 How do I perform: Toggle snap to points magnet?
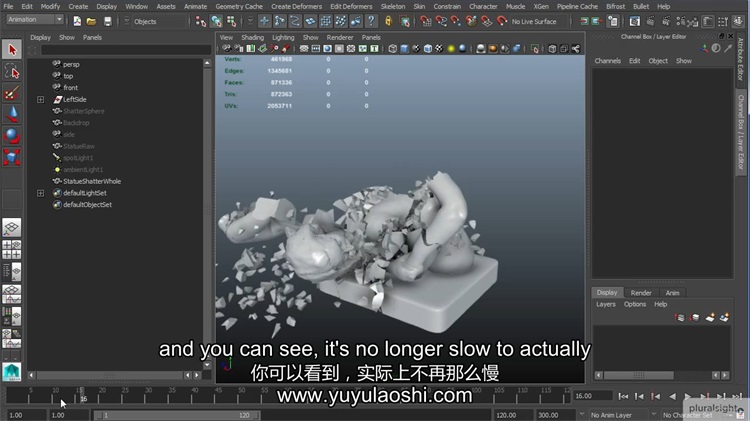[456, 21]
